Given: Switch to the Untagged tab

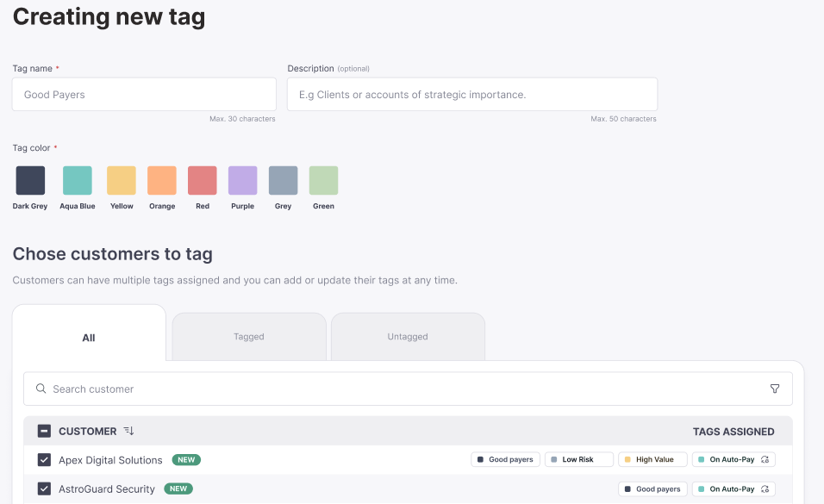Looking at the screenshot, I should 408,337.
